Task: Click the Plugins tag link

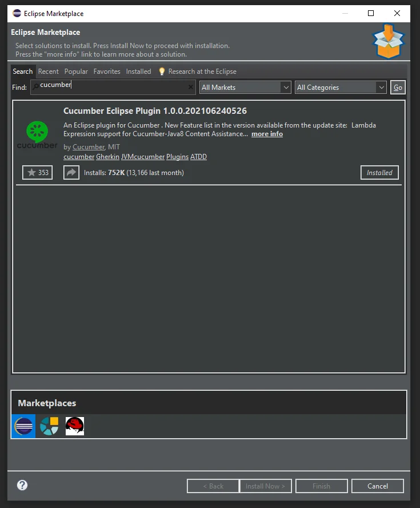Action: [x=177, y=157]
